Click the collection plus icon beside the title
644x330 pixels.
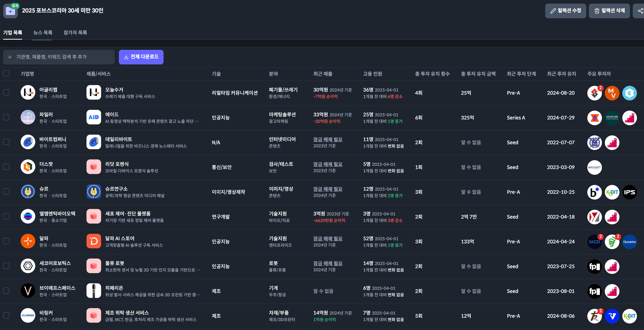pos(10,11)
